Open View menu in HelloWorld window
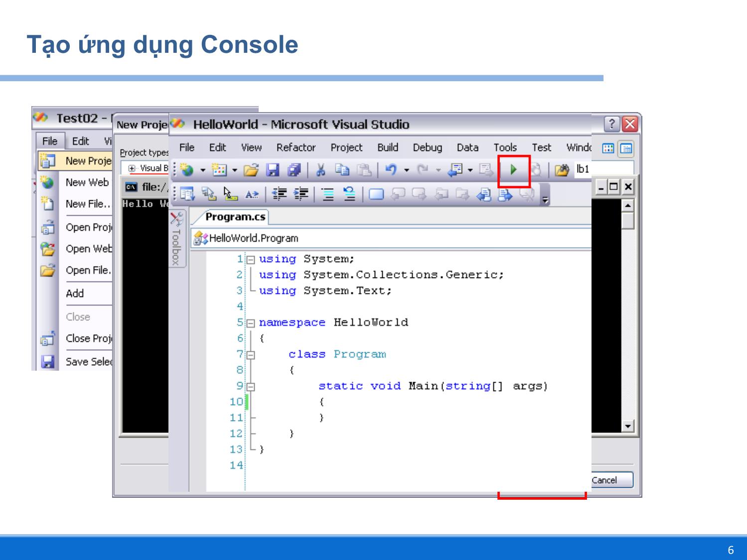The image size is (747, 560). point(251,147)
